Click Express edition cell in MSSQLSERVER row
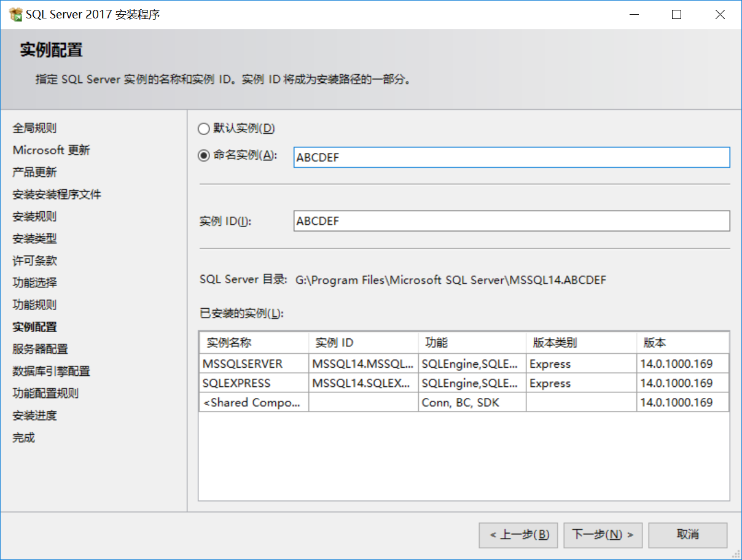 click(582, 364)
